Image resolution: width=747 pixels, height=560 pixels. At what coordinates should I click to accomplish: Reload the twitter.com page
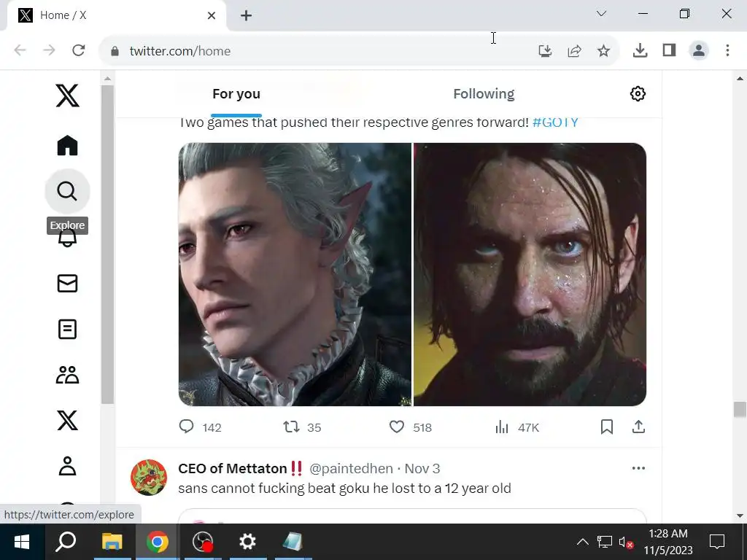79,50
